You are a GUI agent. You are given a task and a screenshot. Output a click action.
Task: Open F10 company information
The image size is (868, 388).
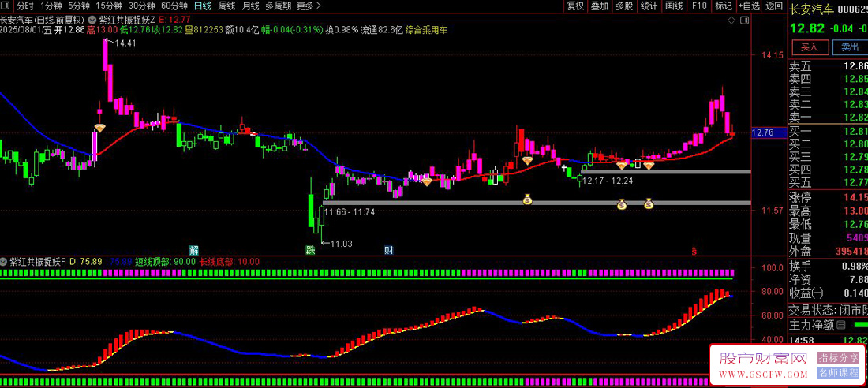(x=698, y=6)
